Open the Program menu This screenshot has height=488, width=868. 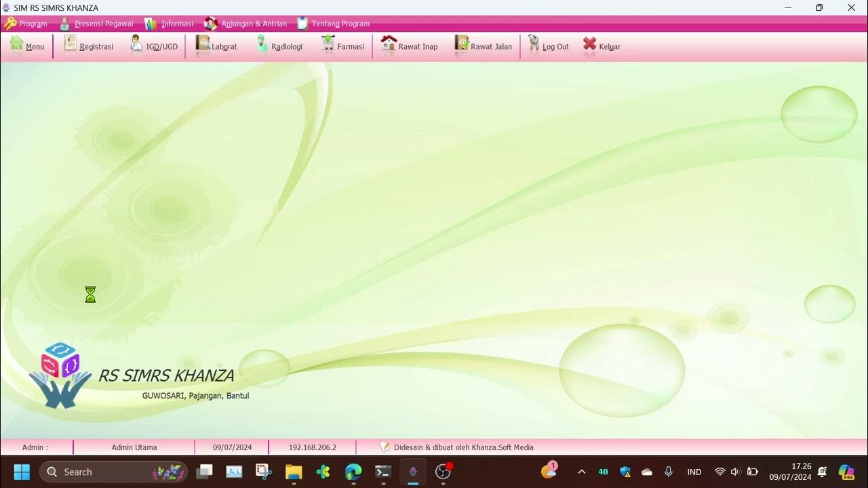[26, 24]
